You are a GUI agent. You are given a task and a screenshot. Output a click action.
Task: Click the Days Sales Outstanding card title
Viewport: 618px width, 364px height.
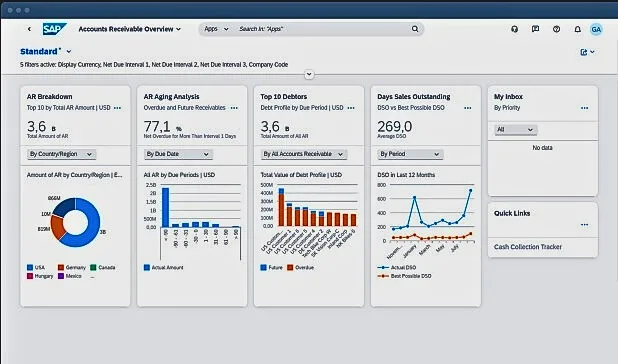tap(414, 97)
